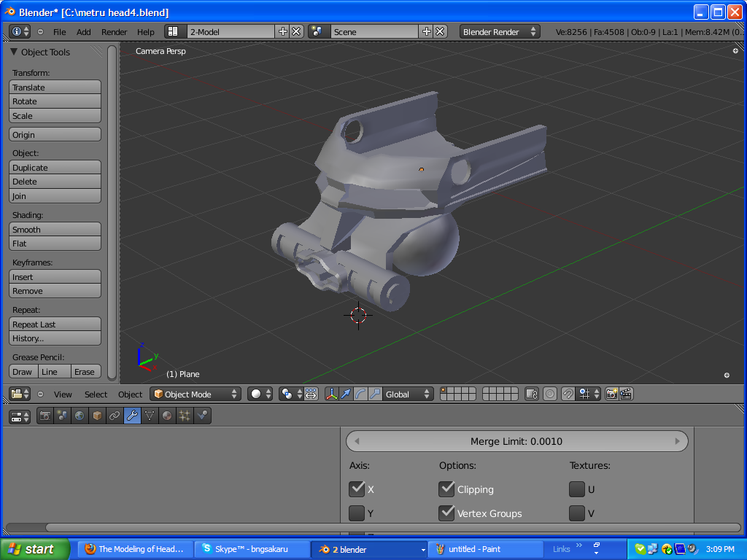Disable the Clipping option

(x=447, y=489)
